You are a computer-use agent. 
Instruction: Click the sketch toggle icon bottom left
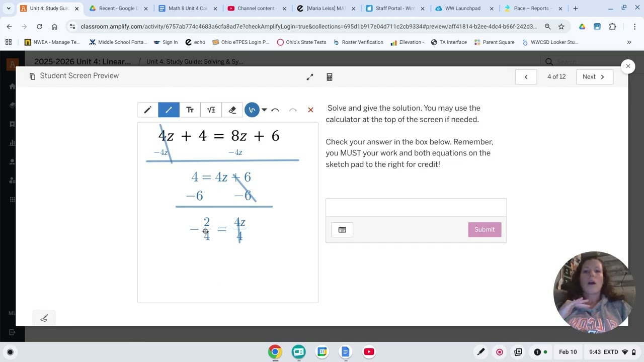click(44, 318)
